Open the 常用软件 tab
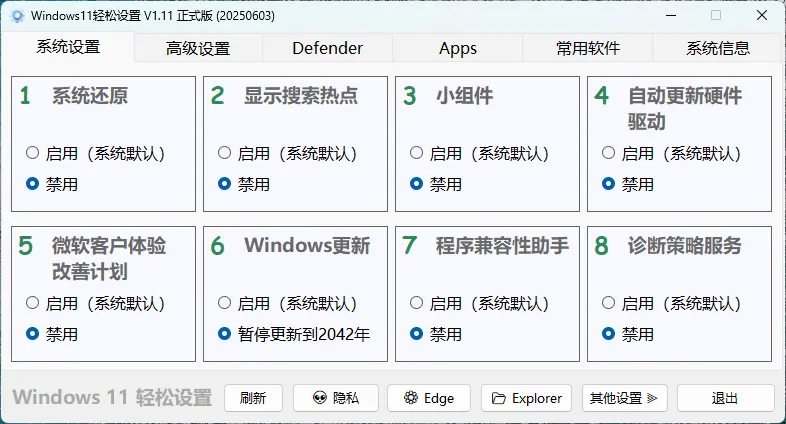 click(587, 48)
